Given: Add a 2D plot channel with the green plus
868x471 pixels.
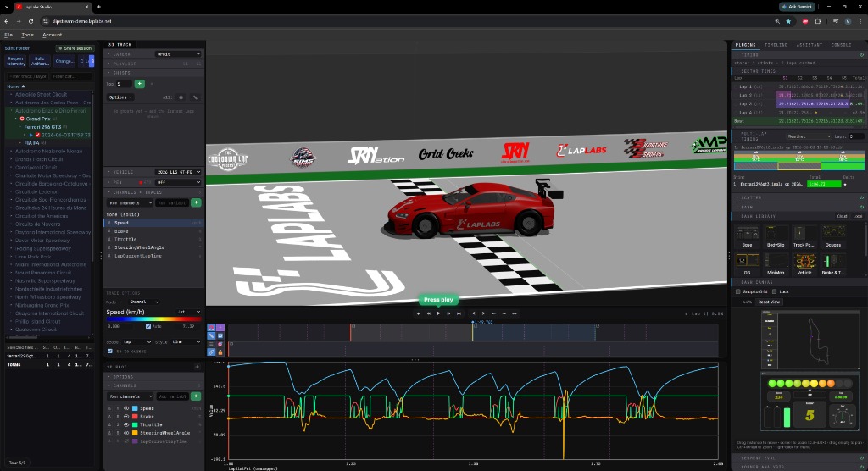Looking at the screenshot, I should coord(196,396).
